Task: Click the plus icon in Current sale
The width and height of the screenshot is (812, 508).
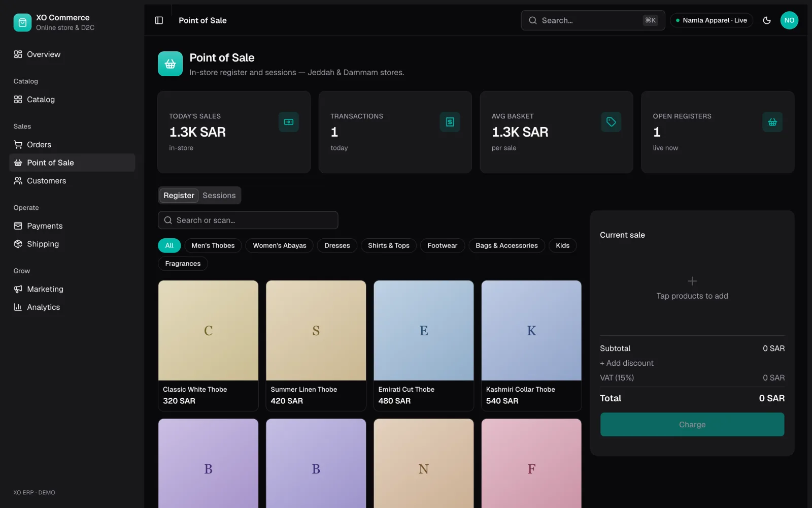Action: click(692, 281)
